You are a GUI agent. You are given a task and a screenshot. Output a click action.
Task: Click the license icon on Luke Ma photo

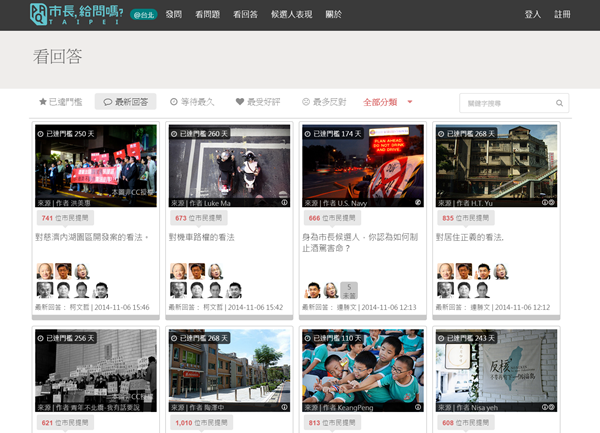tap(284, 202)
